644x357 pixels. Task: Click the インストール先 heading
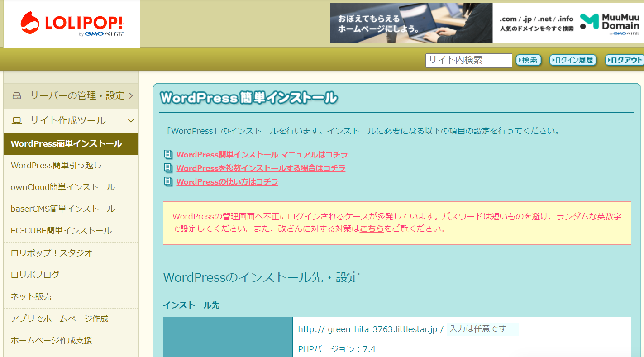point(191,305)
